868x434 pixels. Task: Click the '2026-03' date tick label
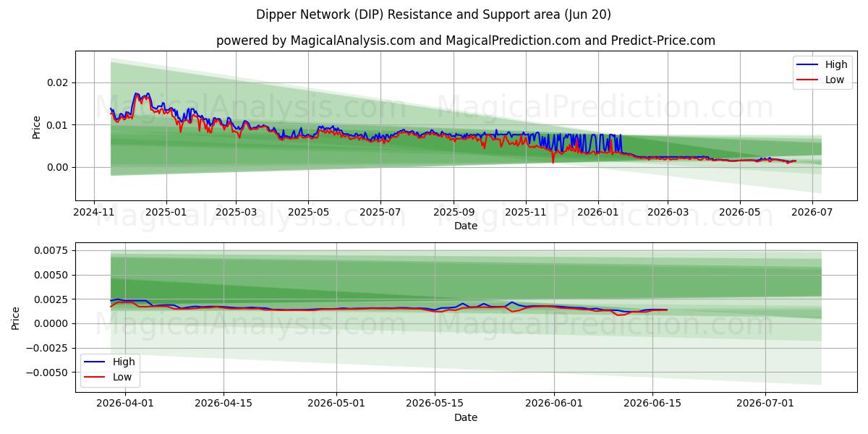point(668,213)
